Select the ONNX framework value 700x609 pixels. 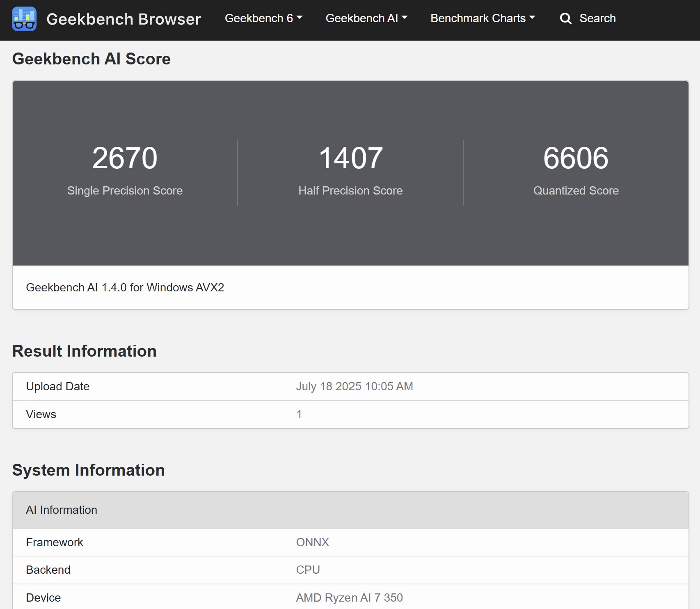click(313, 543)
